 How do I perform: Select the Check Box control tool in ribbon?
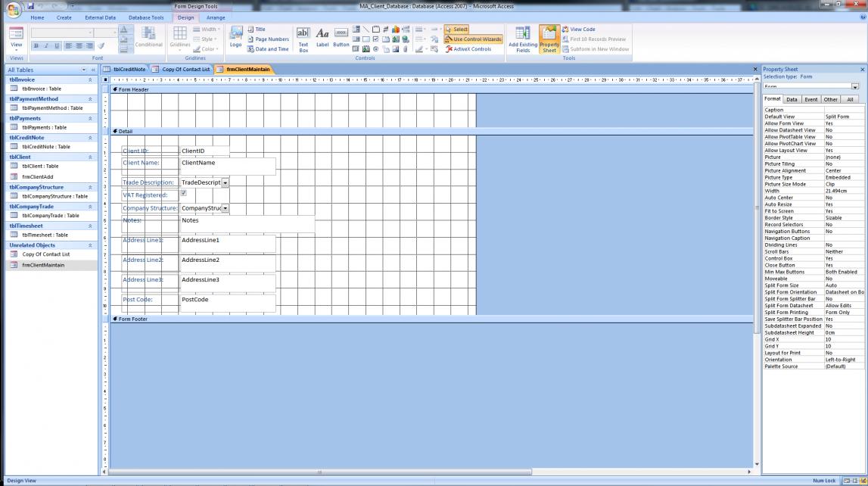[x=376, y=39]
